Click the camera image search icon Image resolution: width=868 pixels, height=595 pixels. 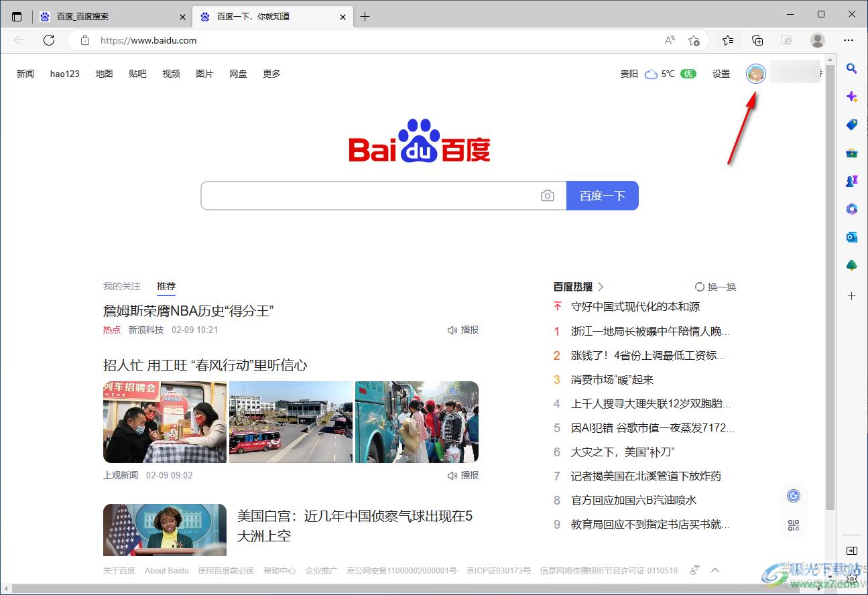point(548,196)
